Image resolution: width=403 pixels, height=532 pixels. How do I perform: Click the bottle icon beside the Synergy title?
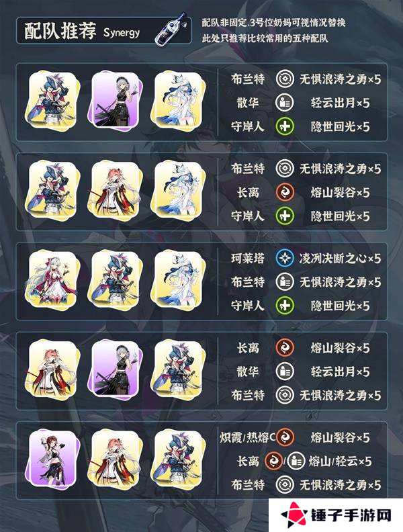click(171, 28)
